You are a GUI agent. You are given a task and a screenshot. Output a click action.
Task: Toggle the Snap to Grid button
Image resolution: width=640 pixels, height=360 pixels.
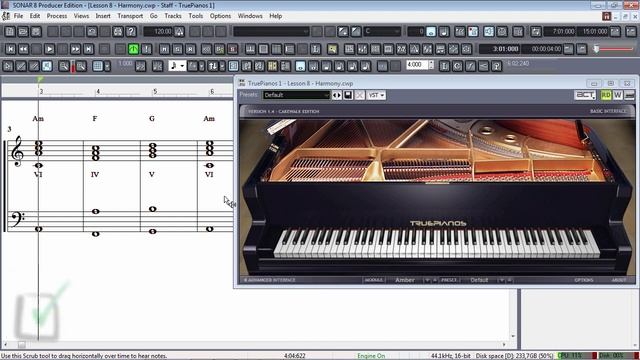point(98,66)
